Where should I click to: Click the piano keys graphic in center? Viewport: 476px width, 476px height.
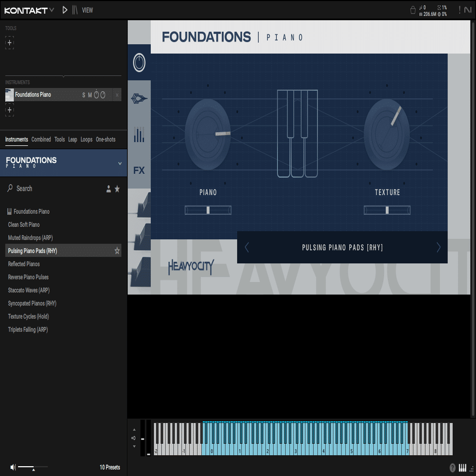(297, 133)
